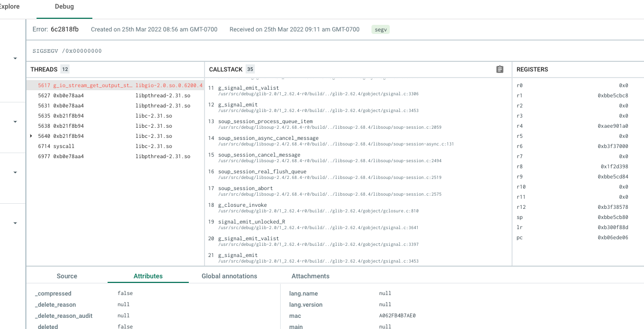Select the Debug tab

64,7
